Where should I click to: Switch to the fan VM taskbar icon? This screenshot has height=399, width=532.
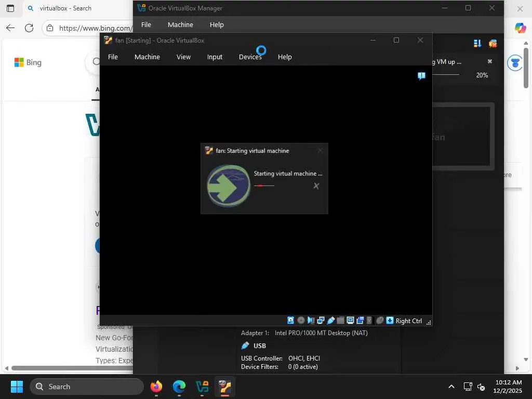coord(225,387)
